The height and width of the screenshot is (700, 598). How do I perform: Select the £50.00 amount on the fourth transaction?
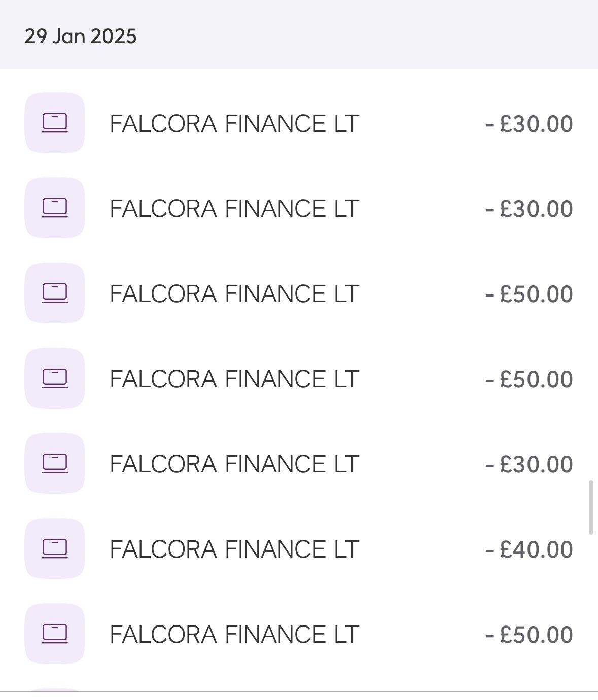tap(529, 379)
